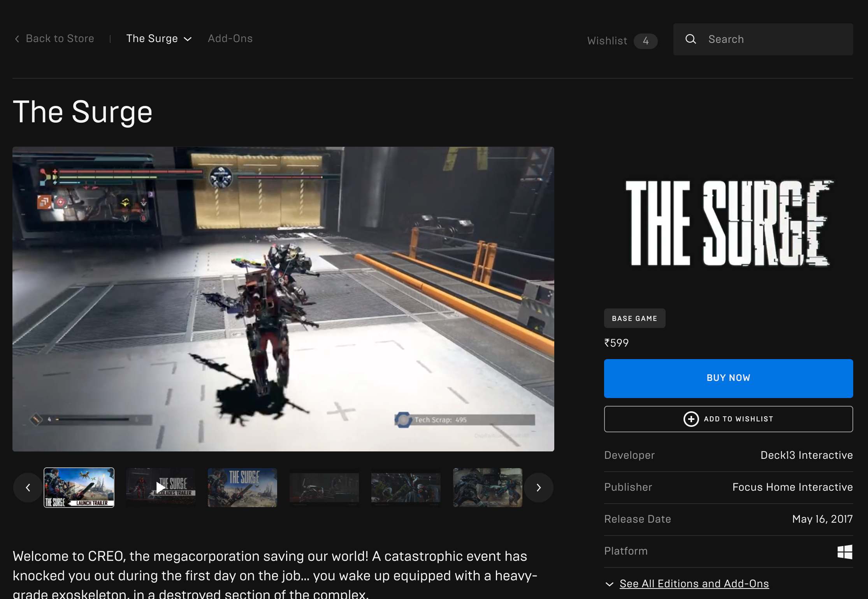Open The Surge title dropdown menu
Viewport: 868px width, 599px height.
click(x=159, y=38)
